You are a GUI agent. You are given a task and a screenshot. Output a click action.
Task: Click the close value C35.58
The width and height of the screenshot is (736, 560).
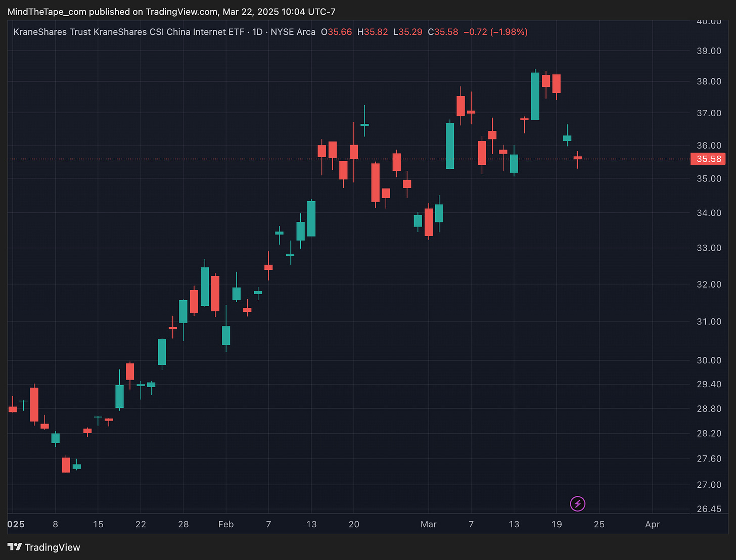pyautogui.click(x=443, y=32)
